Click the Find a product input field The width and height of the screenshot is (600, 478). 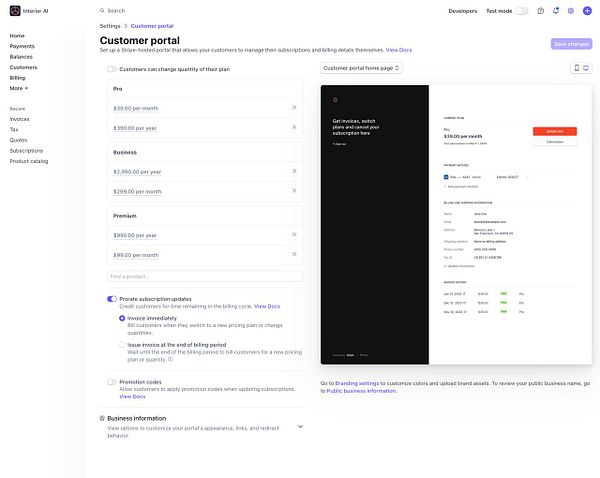pyautogui.click(x=205, y=276)
